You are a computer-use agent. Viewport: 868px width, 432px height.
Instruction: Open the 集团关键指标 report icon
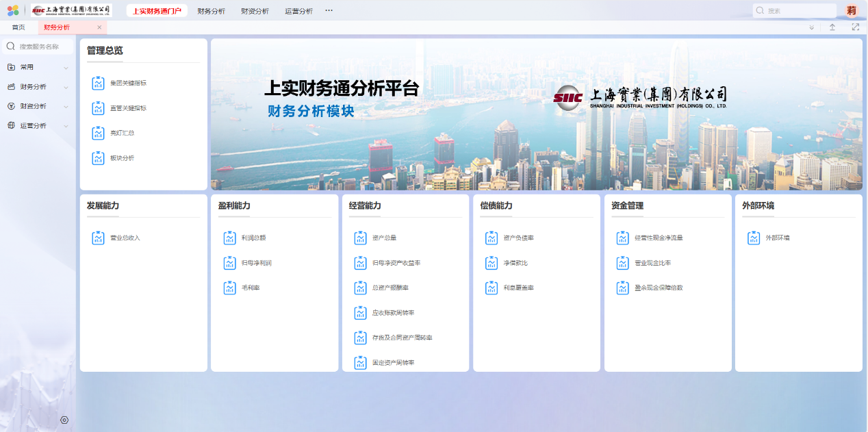pyautogui.click(x=98, y=84)
